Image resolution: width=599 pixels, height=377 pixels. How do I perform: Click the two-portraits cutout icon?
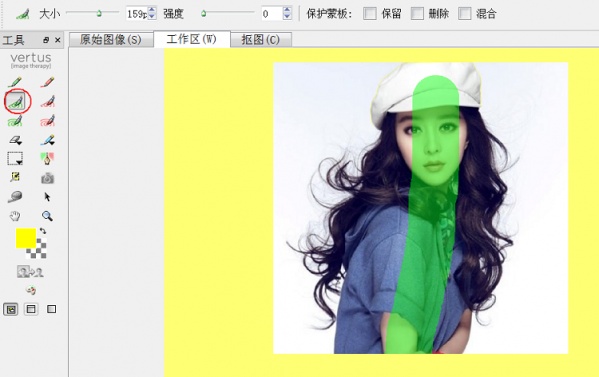30,272
